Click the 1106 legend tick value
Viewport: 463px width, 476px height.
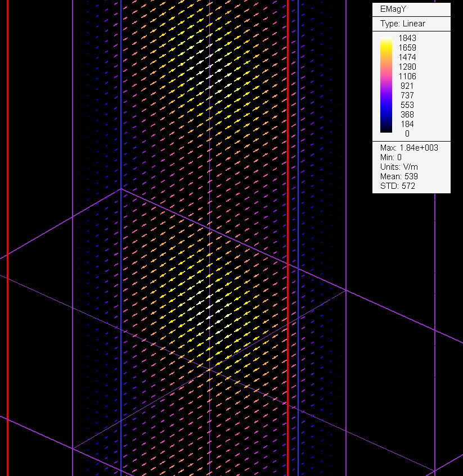407,76
